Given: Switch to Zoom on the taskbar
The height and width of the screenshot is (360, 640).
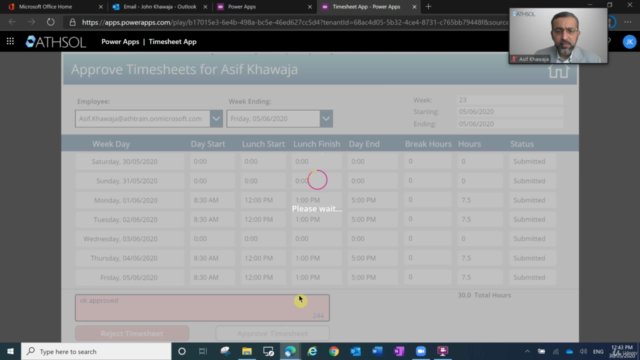Looking at the screenshot, I should [x=421, y=351].
